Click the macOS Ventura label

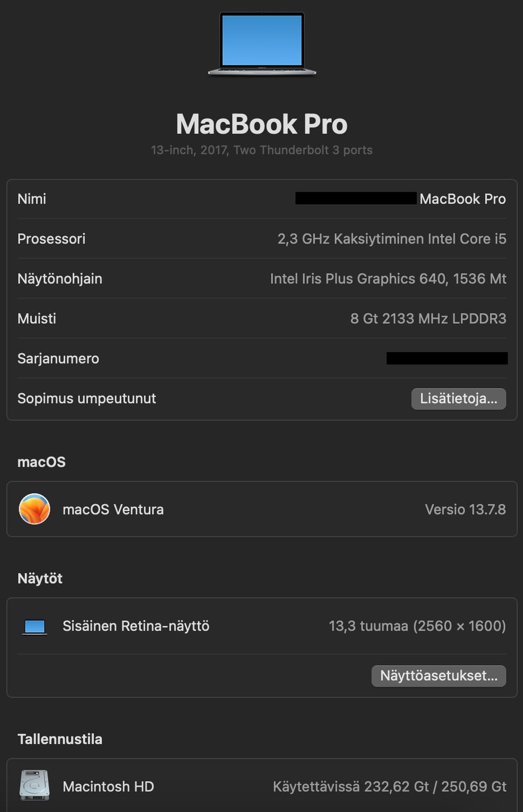(x=113, y=510)
